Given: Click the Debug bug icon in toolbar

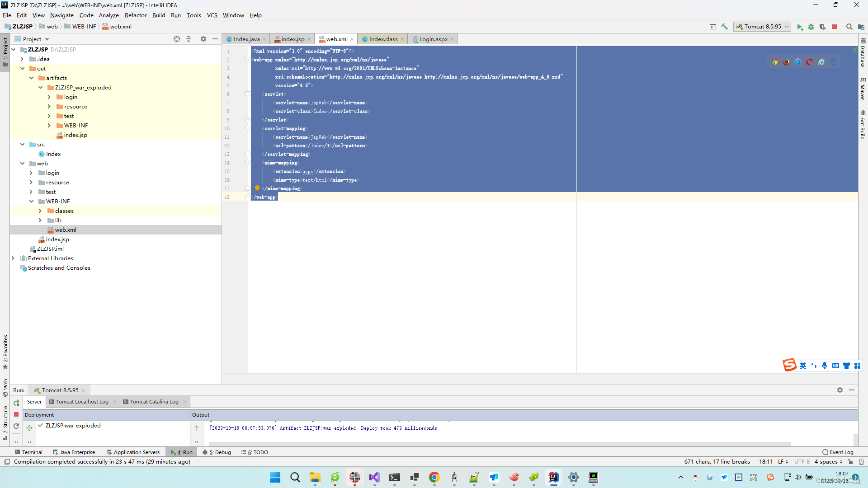Looking at the screenshot, I should tap(811, 27).
